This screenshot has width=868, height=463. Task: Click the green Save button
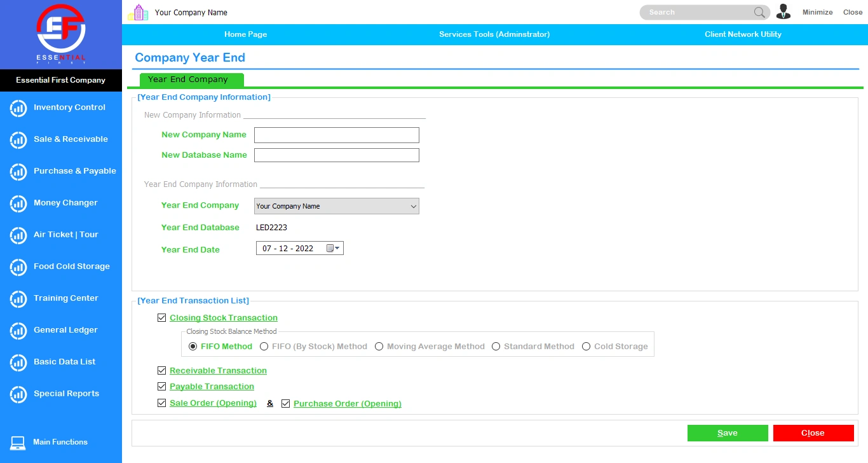[x=728, y=433]
